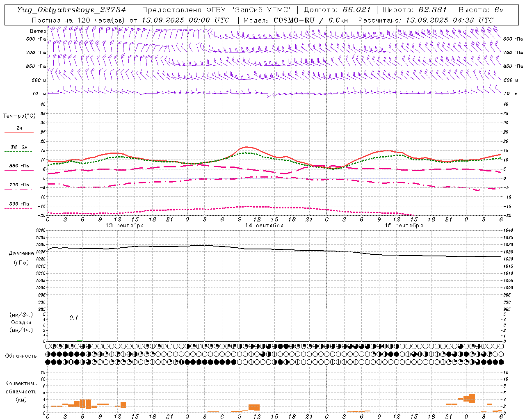Click the 13 сентября date label
Screen dimensions: 525x420
[125, 226]
